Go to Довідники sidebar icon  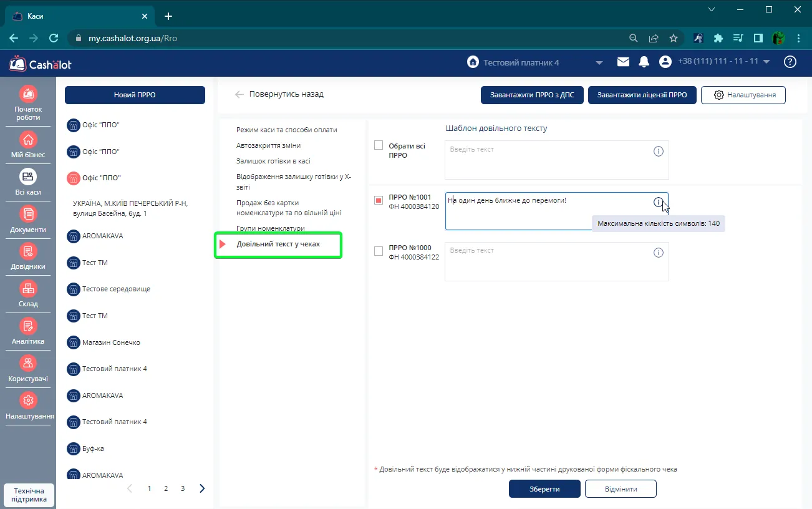tap(28, 251)
